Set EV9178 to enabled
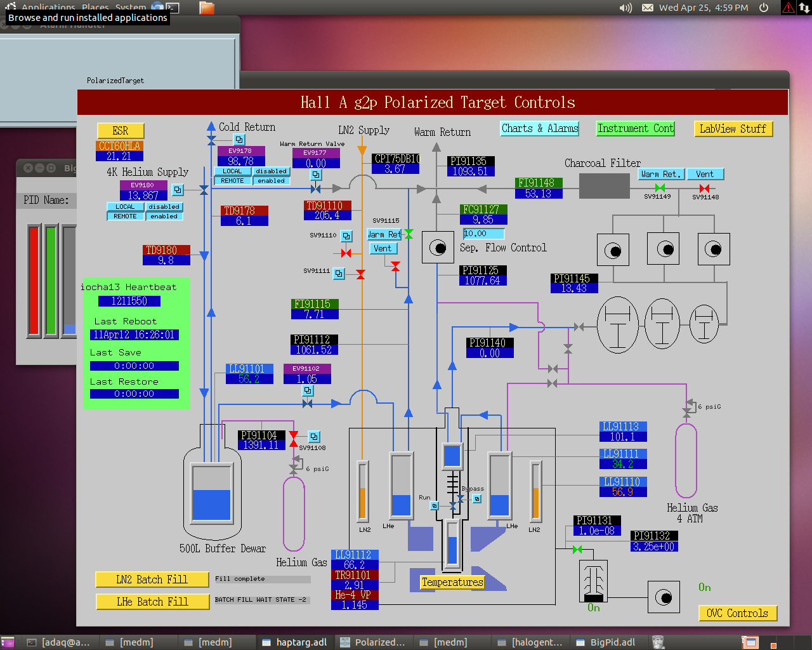This screenshot has width=812, height=650. click(x=272, y=181)
